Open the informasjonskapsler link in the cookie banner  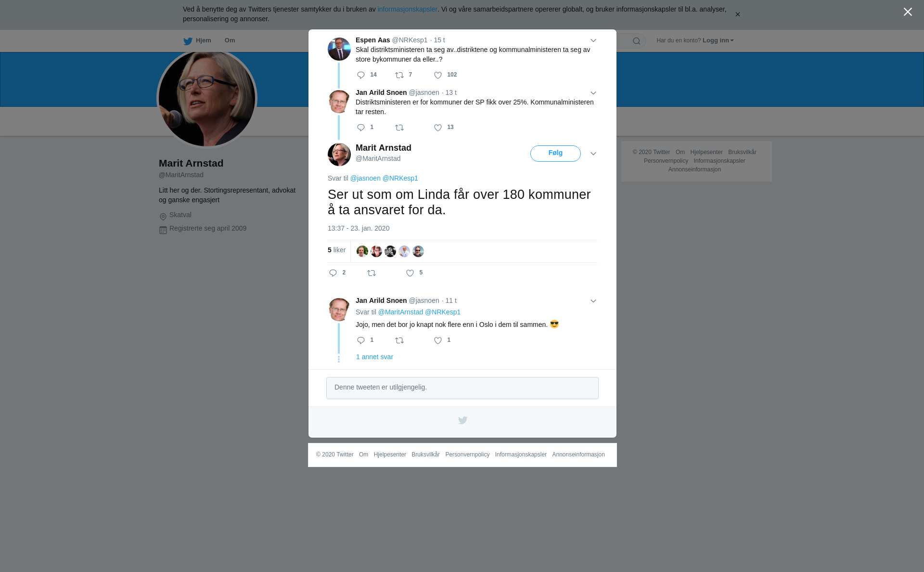(x=407, y=9)
